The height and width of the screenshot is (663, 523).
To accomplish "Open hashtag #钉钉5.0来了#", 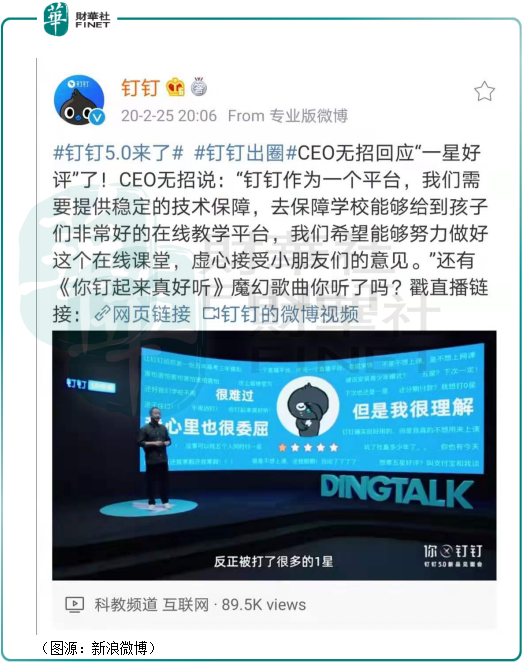I will pyautogui.click(x=118, y=153).
